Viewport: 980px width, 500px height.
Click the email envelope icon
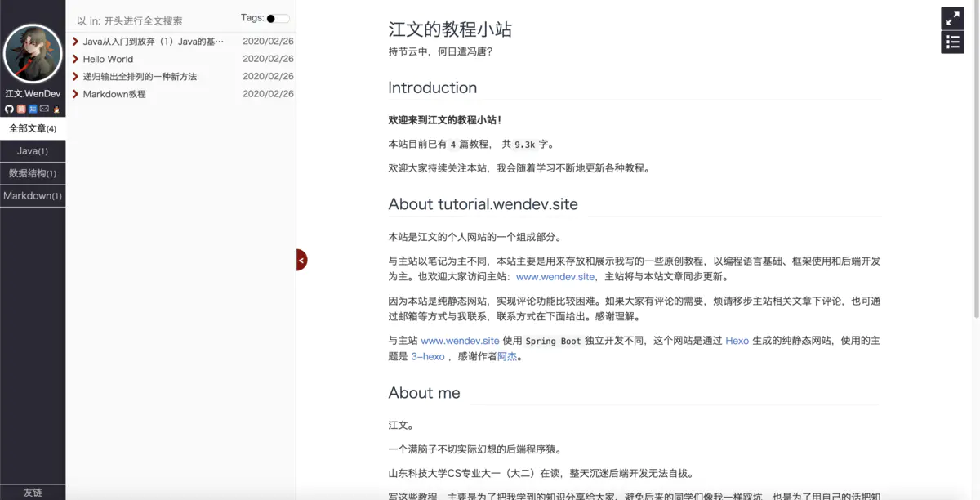click(44, 109)
